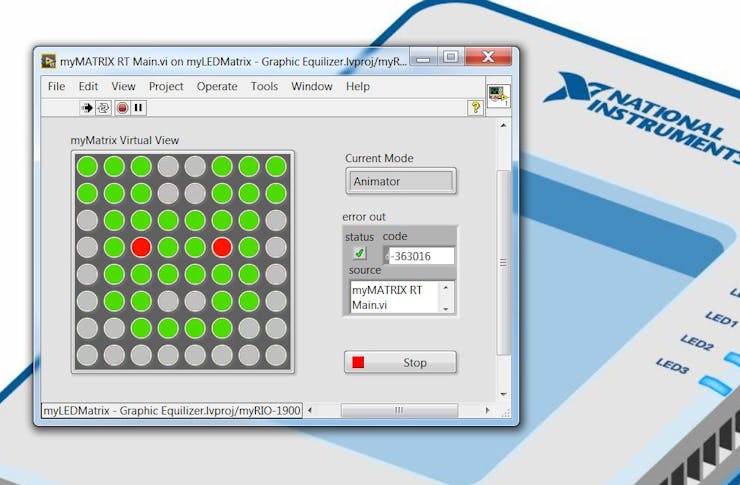The width and height of the screenshot is (740, 485).
Task: Click the Pause toolbar icon
Action: pyautogui.click(x=138, y=108)
